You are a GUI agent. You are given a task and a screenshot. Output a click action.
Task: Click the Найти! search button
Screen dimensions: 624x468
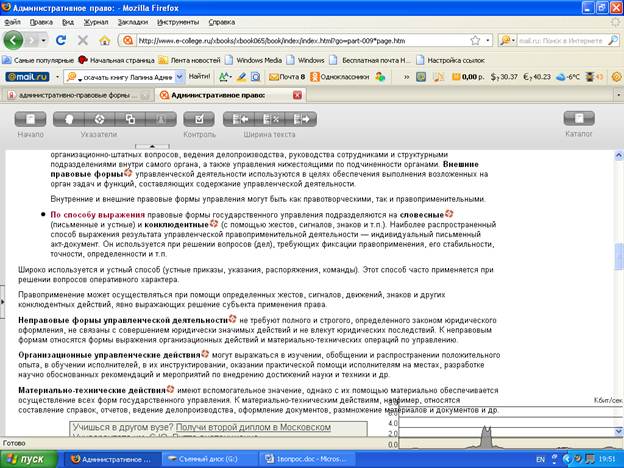point(199,76)
